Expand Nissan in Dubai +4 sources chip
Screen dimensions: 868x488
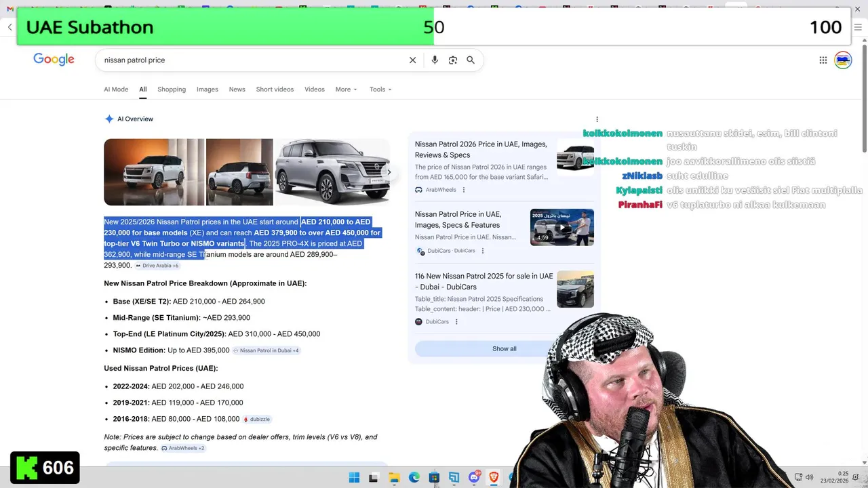[x=266, y=350]
